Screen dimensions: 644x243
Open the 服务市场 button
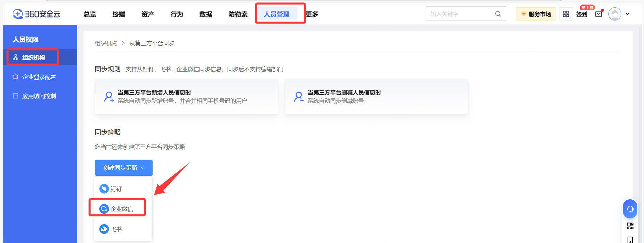click(536, 14)
